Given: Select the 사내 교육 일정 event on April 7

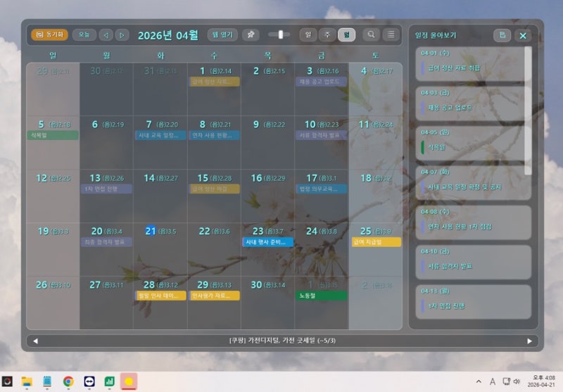Looking at the screenshot, I should pos(160,135).
